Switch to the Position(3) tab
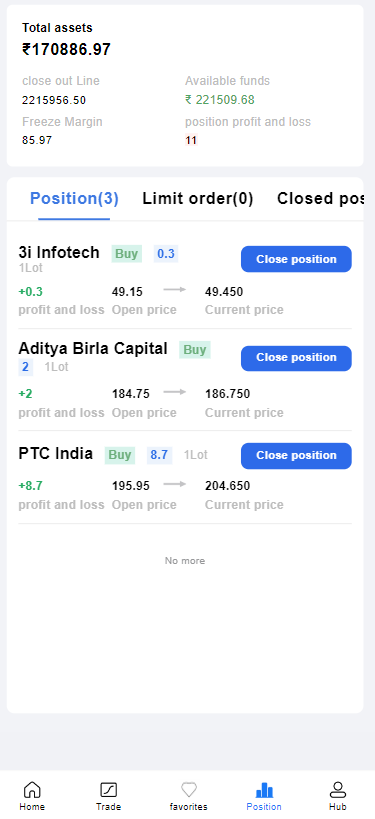This screenshot has width=375, height=819. (74, 198)
